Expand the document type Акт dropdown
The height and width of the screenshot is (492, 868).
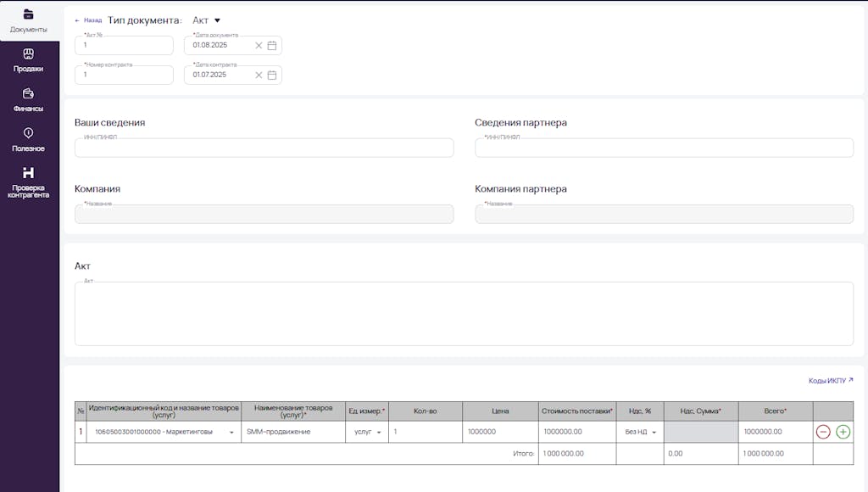[x=207, y=20]
